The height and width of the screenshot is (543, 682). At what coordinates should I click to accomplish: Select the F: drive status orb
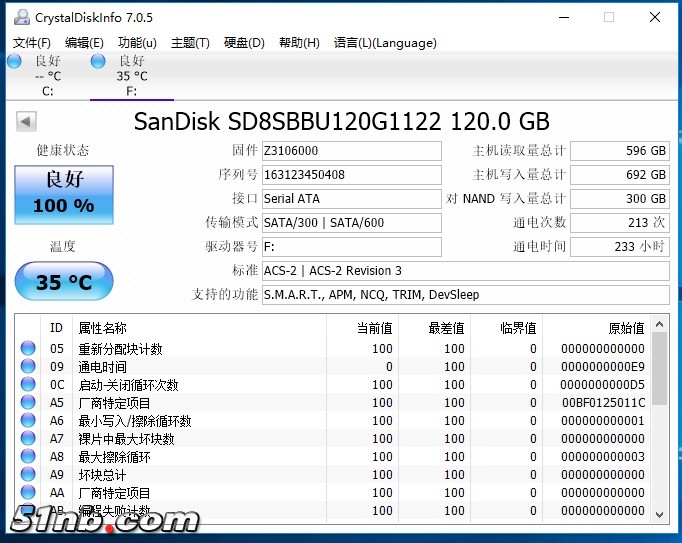[98, 61]
